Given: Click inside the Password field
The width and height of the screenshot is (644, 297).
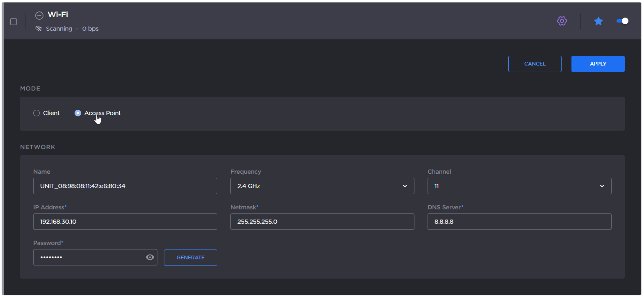Looking at the screenshot, I should [88, 257].
